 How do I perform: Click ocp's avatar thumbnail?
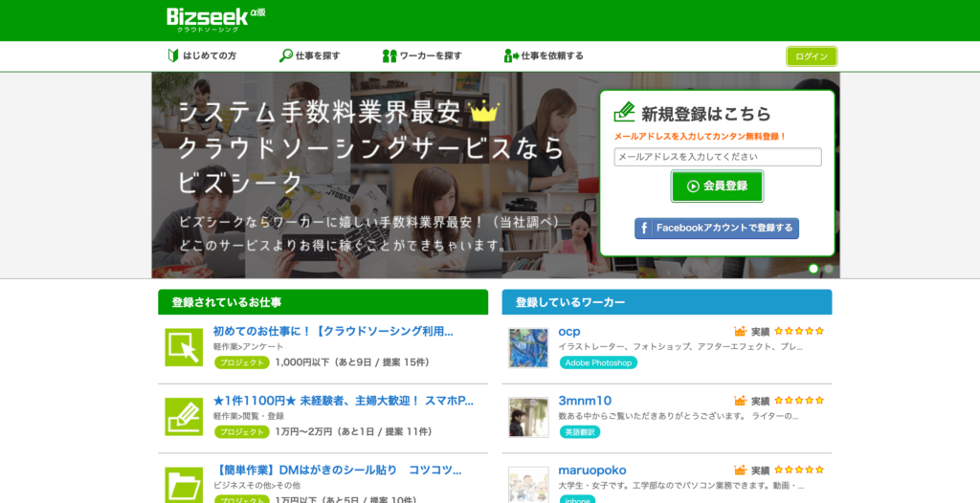[528, 347]
